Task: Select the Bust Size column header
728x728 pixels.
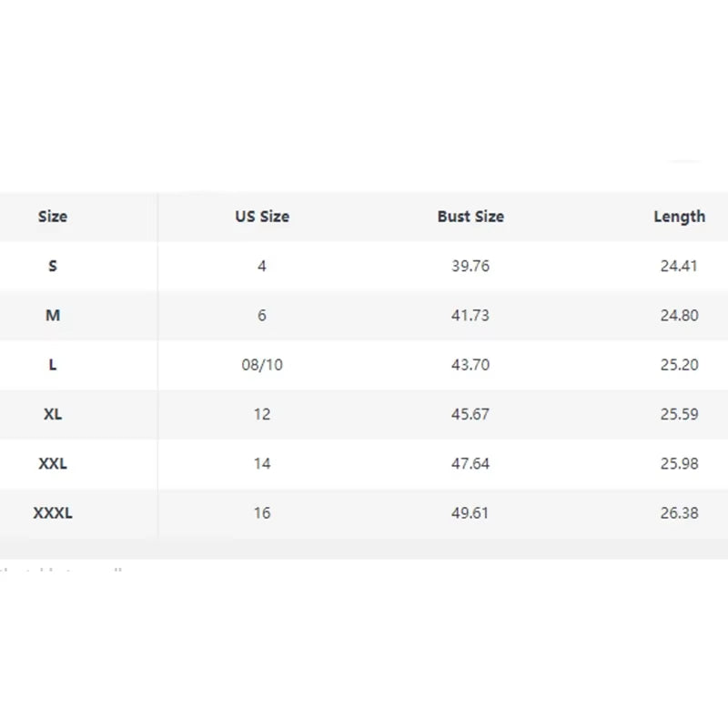Action: (470, 217)
